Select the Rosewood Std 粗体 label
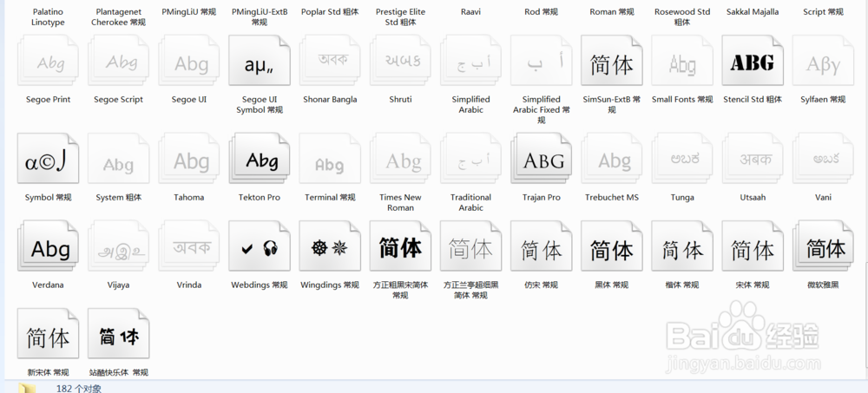 coord(682,16)
